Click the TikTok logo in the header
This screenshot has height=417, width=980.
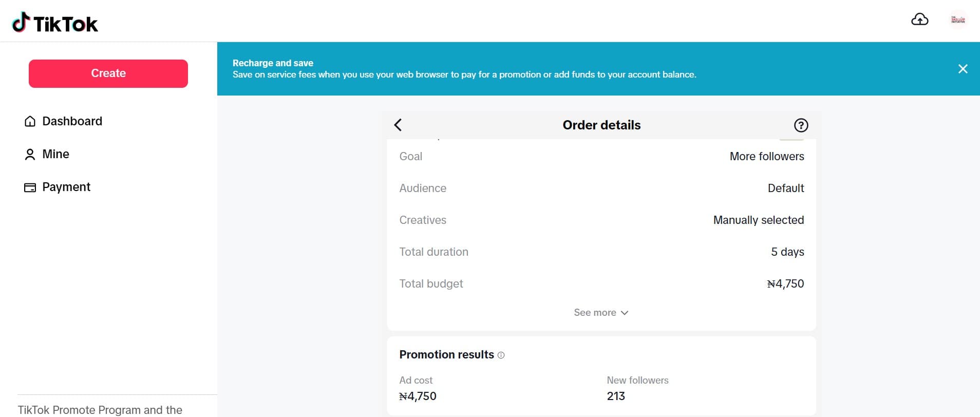tap(55, 23)
